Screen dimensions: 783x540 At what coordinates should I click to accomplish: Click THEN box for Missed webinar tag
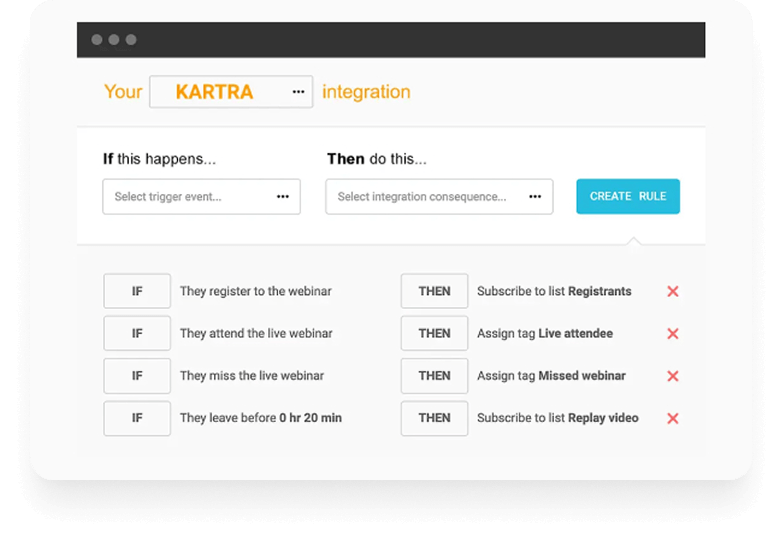click(434, 376)
